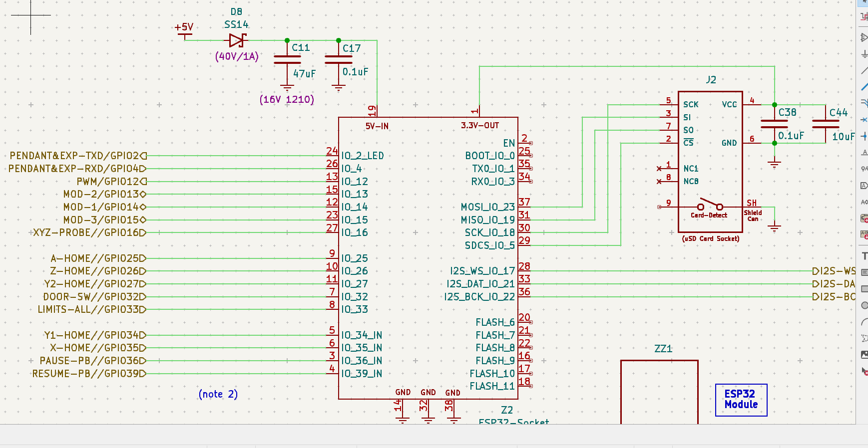Click the XYZ-PROBE//GPIO16 label

[x=90, y=233]
